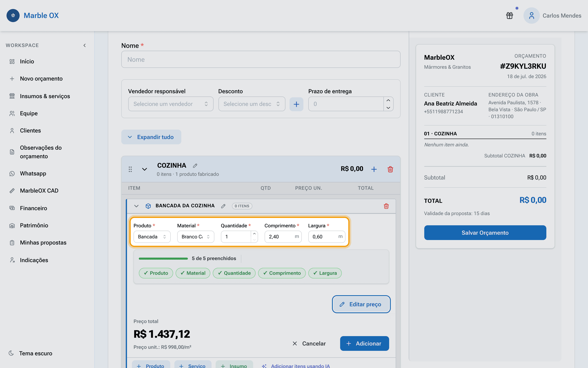Open the Material Branco dropdown
Image resolution: width=588 pixels, height=368 pixels.
(x=196, y=237)
